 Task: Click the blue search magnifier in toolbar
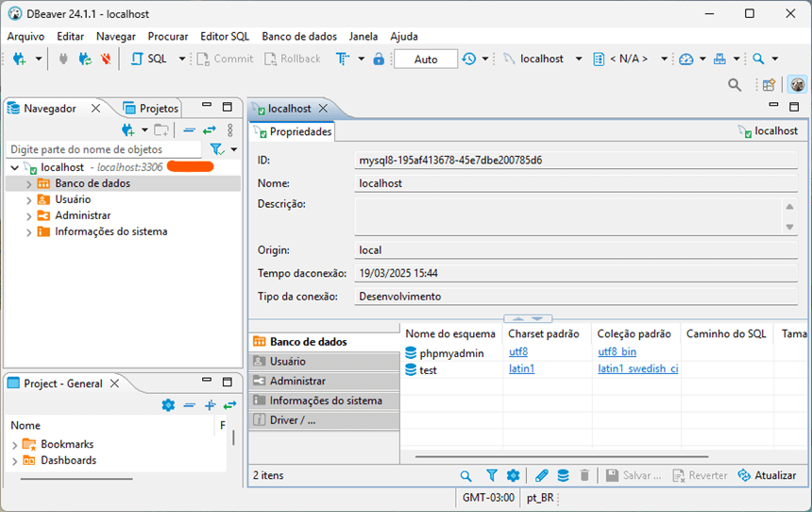(x=758, y=60)
